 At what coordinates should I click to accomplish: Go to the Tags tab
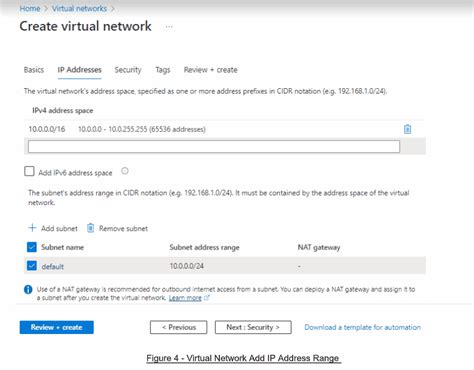163,70
